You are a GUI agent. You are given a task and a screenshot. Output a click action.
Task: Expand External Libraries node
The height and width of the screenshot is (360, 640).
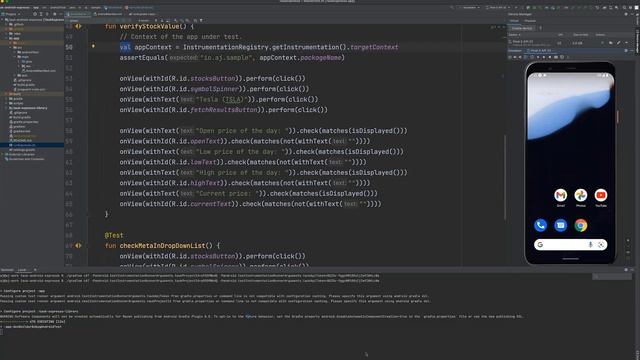coord(2,154)
